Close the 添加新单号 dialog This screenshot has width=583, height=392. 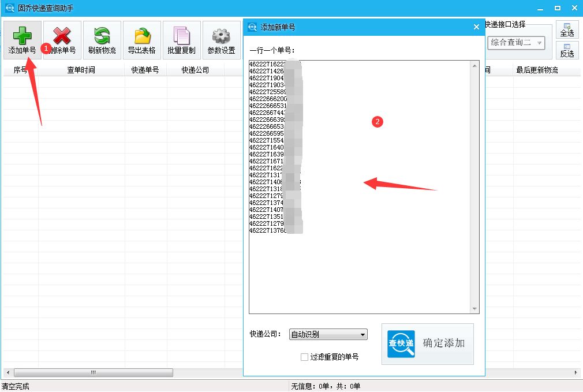coord(476,27)
